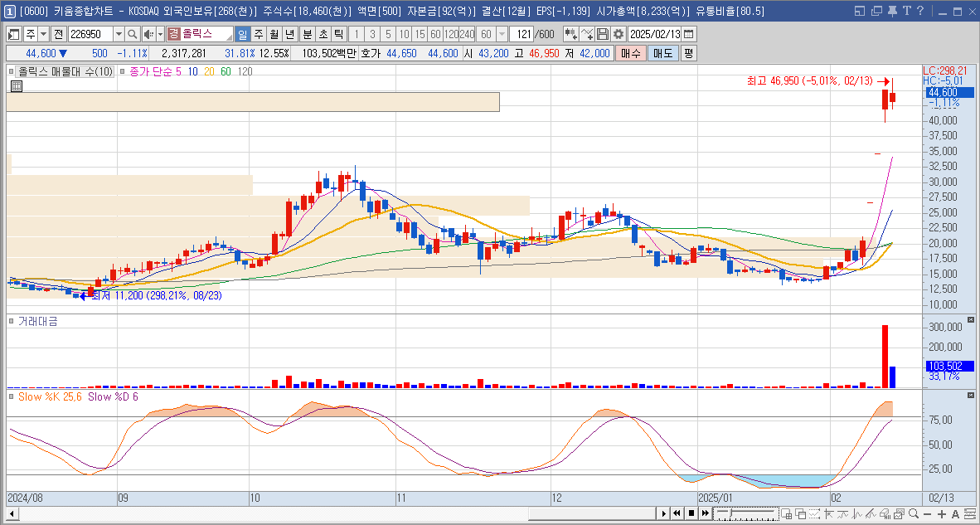Viewport: 980px width, 525px height.
Task: Click the window layout icon in title bar
Action: point(860,11)
